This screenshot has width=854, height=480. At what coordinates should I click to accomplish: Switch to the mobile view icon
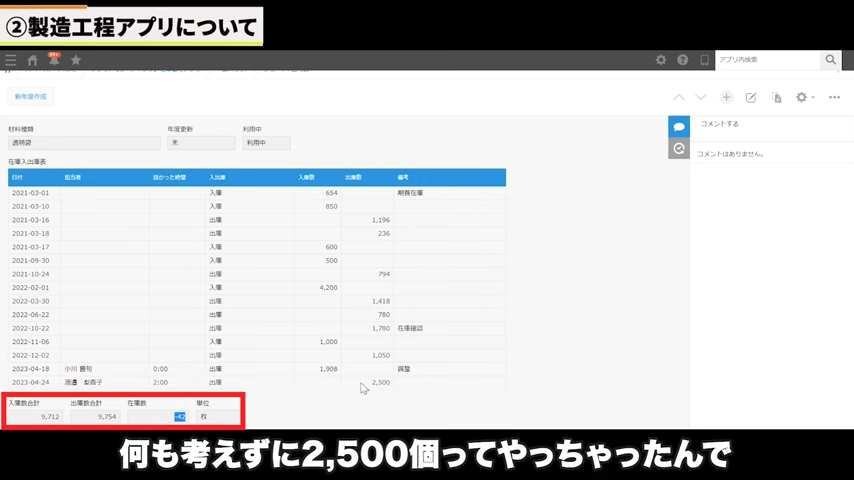[x=704, y=60]
